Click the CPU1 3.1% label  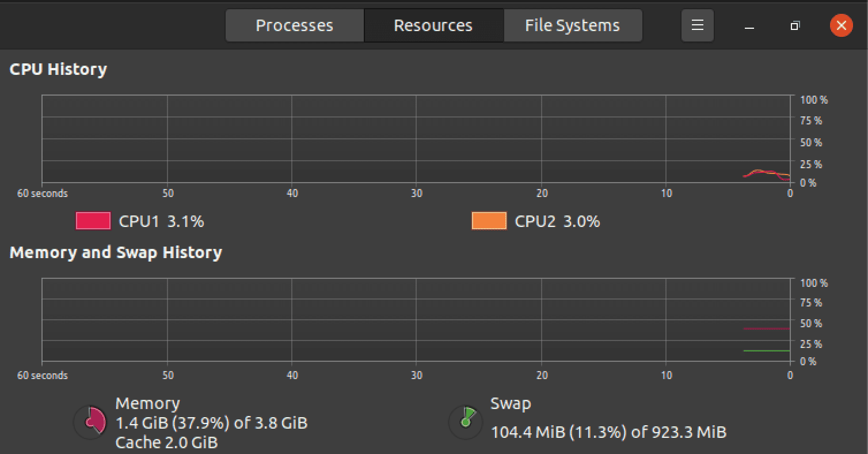coord(161,221)
